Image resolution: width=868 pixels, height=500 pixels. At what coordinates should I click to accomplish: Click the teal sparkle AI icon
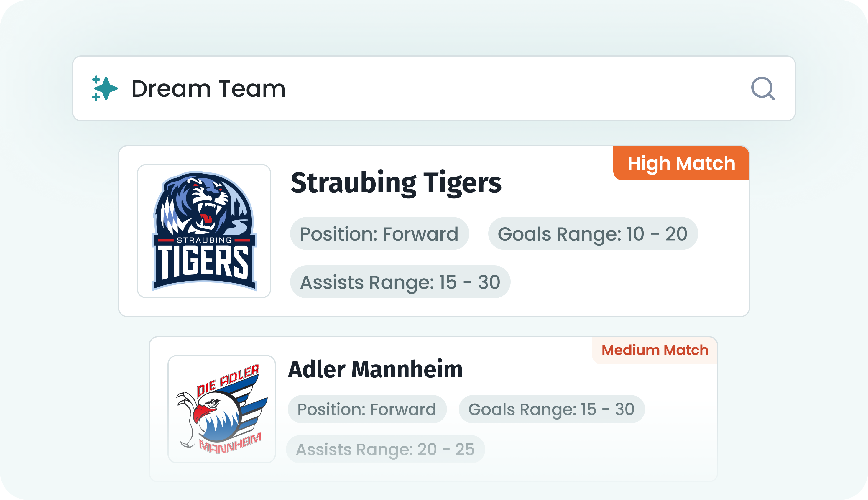coord(105,89)
